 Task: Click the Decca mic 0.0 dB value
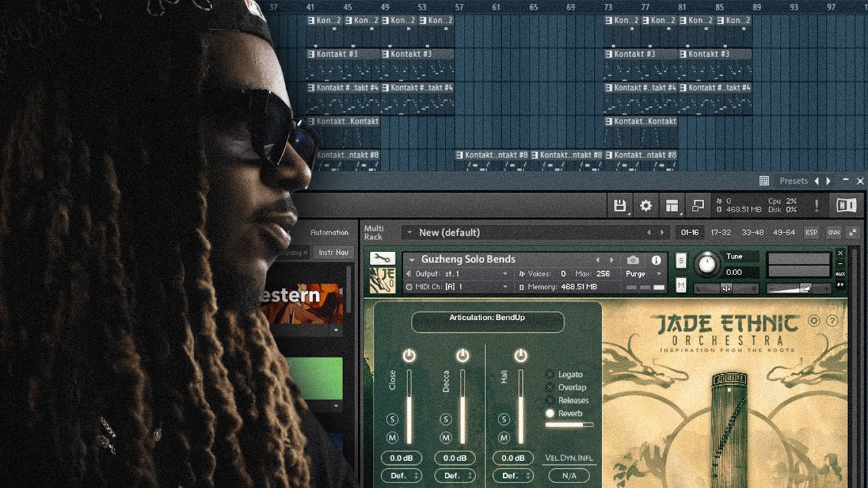[x=455, y=458]
